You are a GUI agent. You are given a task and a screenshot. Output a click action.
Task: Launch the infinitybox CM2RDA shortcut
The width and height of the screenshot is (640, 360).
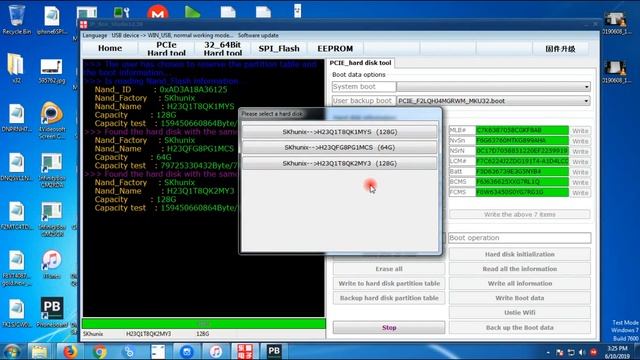[x=51, y=170]
